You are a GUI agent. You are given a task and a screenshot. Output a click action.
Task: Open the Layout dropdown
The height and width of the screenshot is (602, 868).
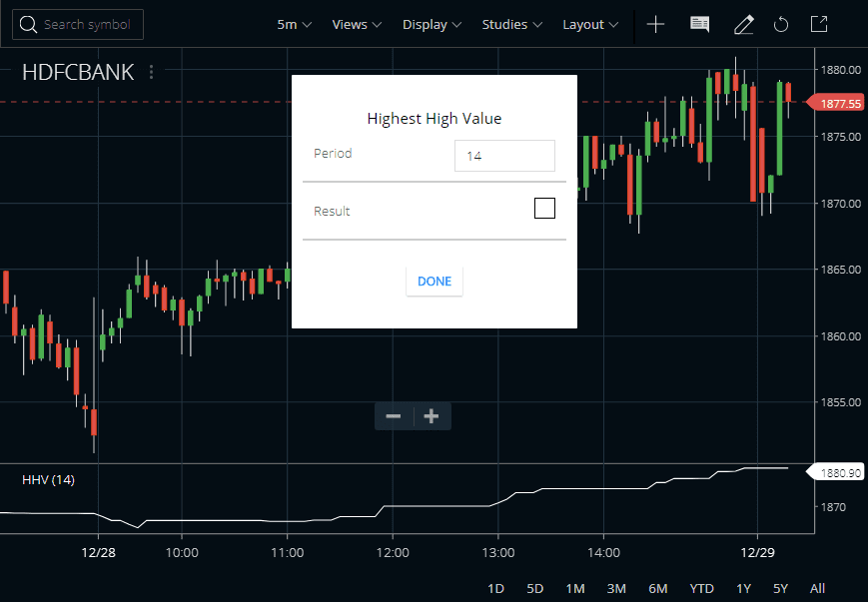point(589,24)
